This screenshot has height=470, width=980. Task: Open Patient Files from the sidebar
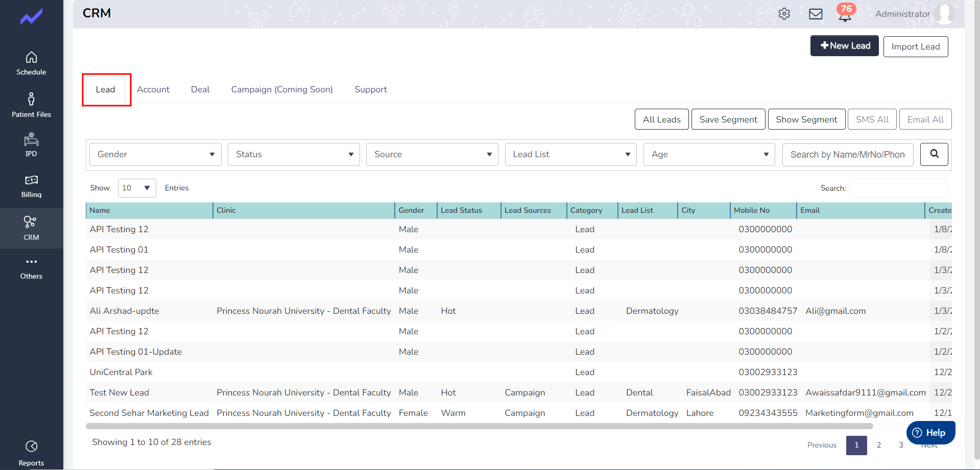pos(31,105)
